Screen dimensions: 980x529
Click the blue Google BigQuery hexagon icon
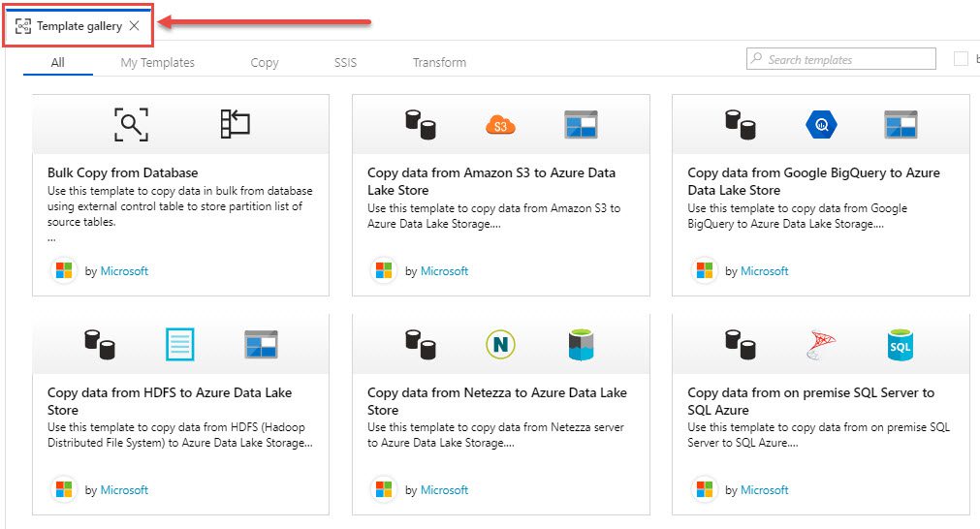coord(821,124)
